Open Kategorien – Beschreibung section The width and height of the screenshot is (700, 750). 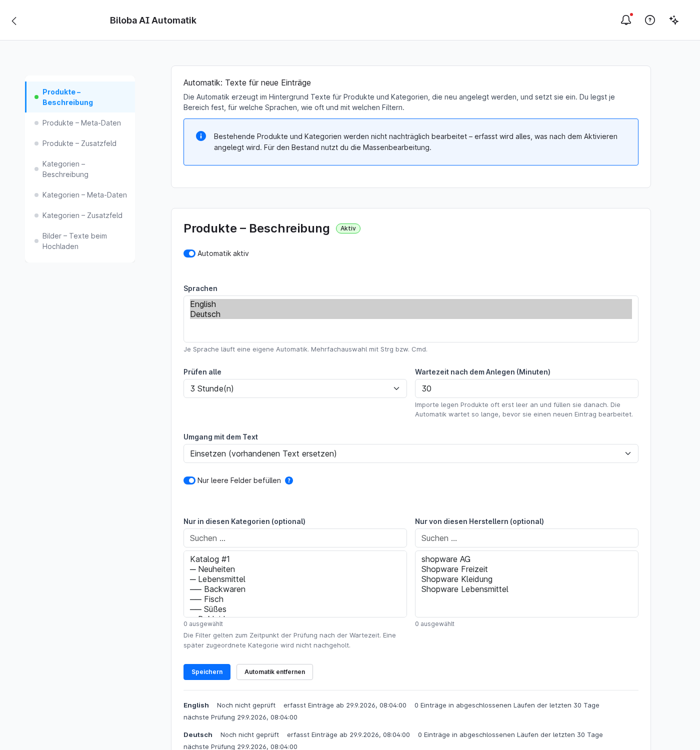pyautogui.click(x=80, y=169)
